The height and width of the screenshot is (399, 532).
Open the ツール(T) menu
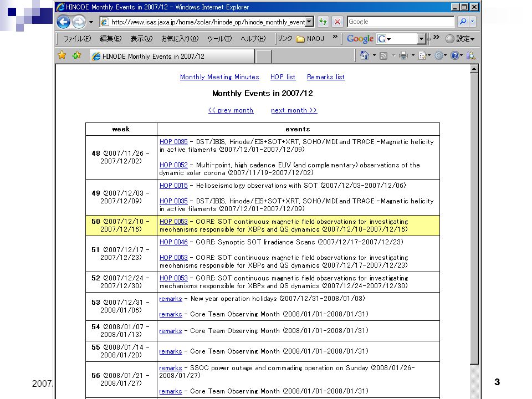pyautogui.click(x=219, y=39)
